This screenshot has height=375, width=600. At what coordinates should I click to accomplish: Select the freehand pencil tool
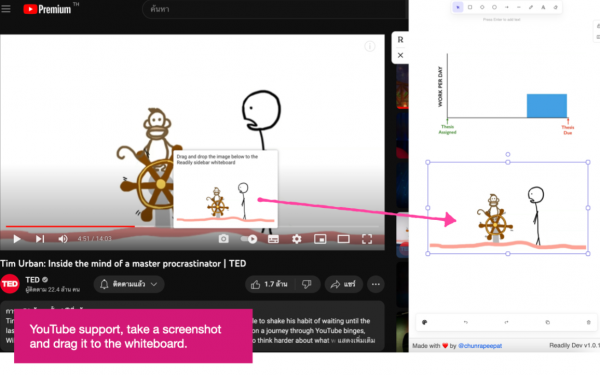(x=531, y=7)
